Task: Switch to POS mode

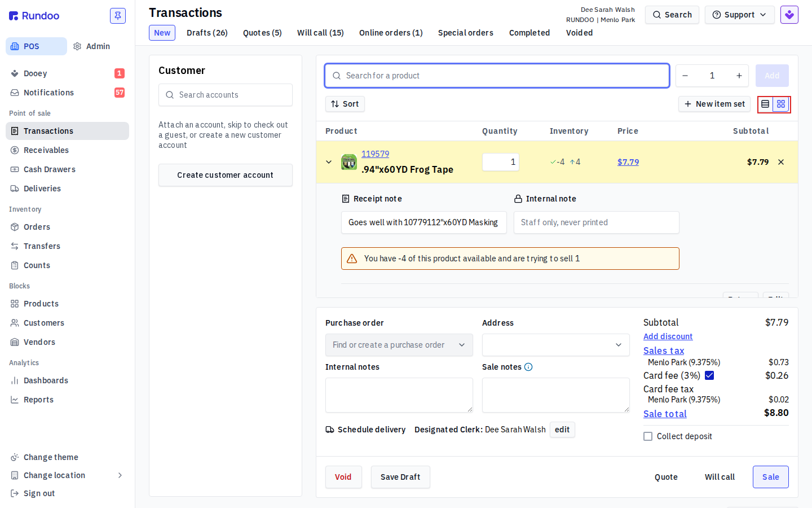Action: point(36,46)
